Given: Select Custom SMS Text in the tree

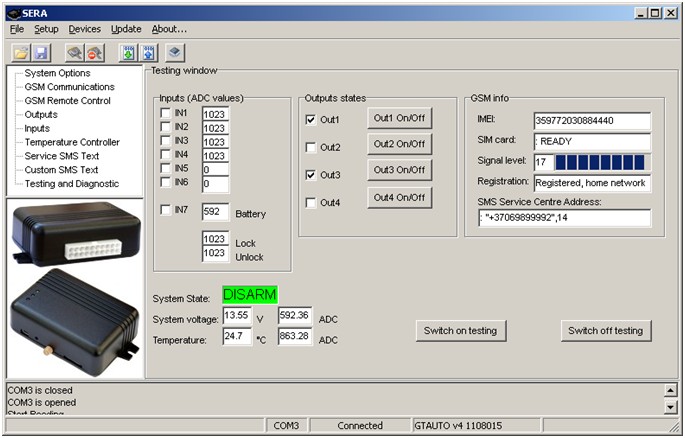Looking at the screenshot, I should (61, 170).
